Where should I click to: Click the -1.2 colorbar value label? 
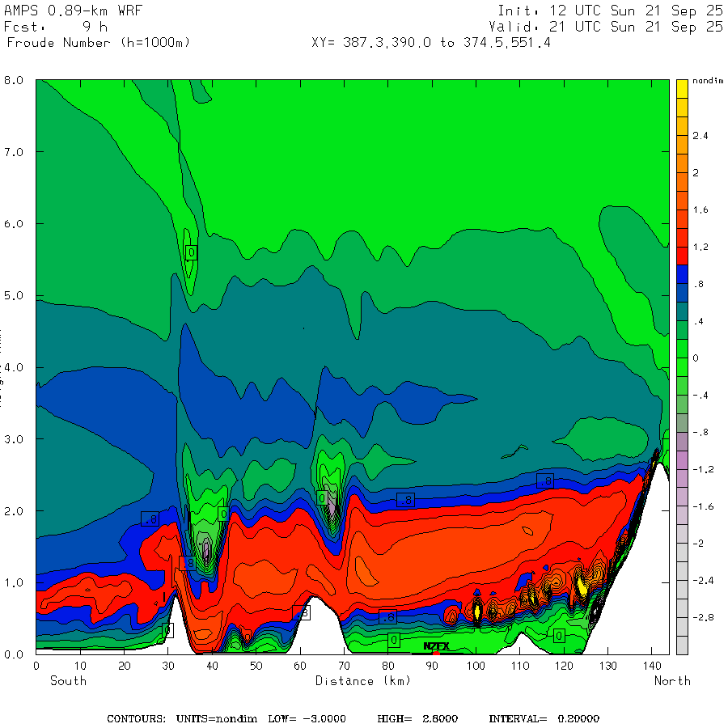(x=703, y=469)
